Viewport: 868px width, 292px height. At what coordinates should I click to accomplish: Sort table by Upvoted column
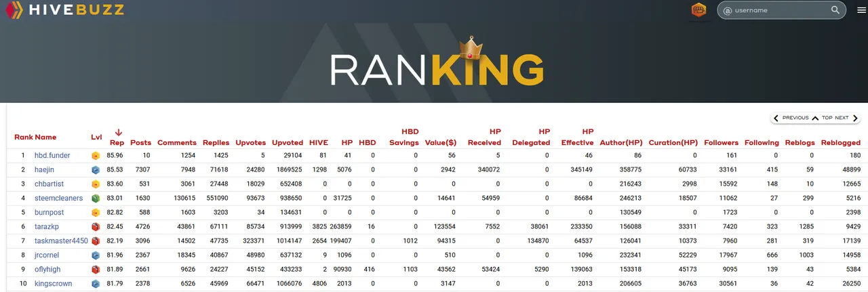coord(288,143)
